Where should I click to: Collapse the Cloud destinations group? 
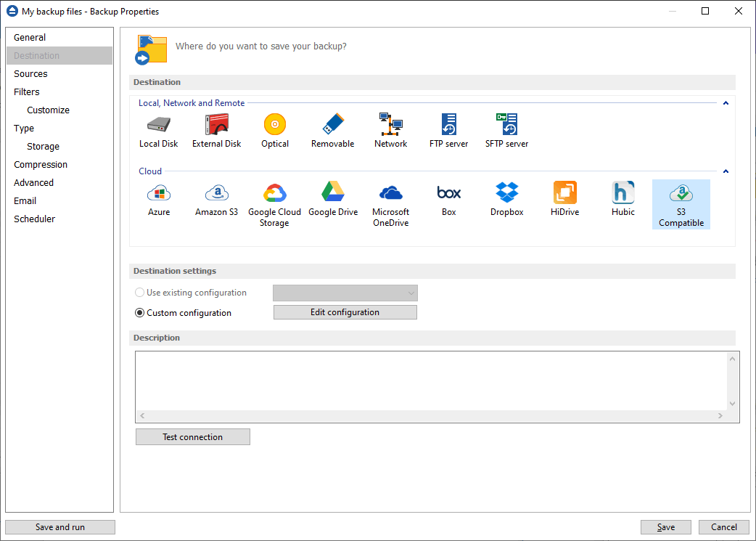click(726, 171)
